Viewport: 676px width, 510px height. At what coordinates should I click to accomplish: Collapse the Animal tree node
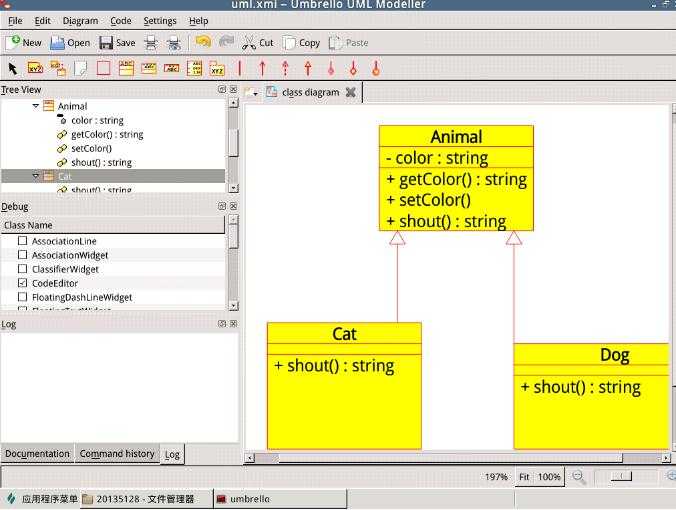(x=36, y=106)
